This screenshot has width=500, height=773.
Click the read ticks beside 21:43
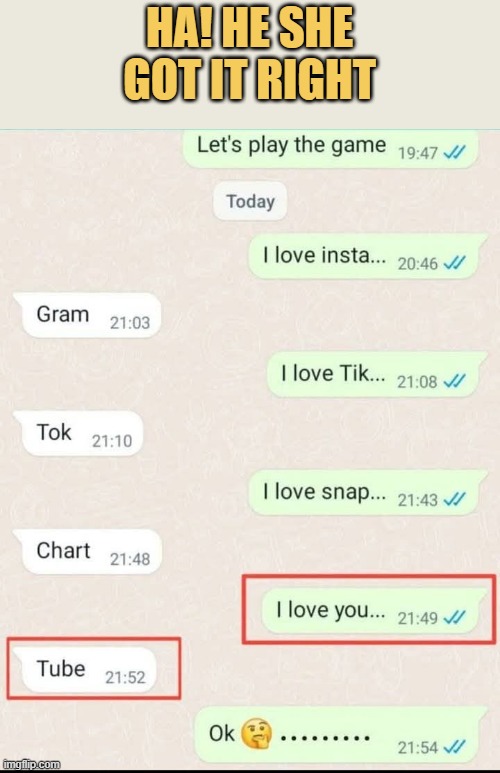click(x=454, y=499)
